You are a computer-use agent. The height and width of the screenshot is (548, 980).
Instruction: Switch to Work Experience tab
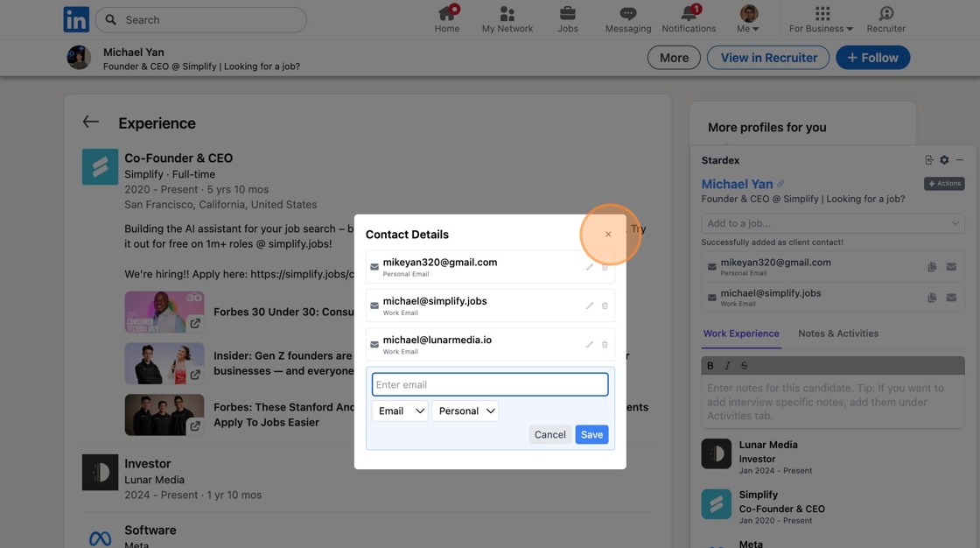point(741,334)
